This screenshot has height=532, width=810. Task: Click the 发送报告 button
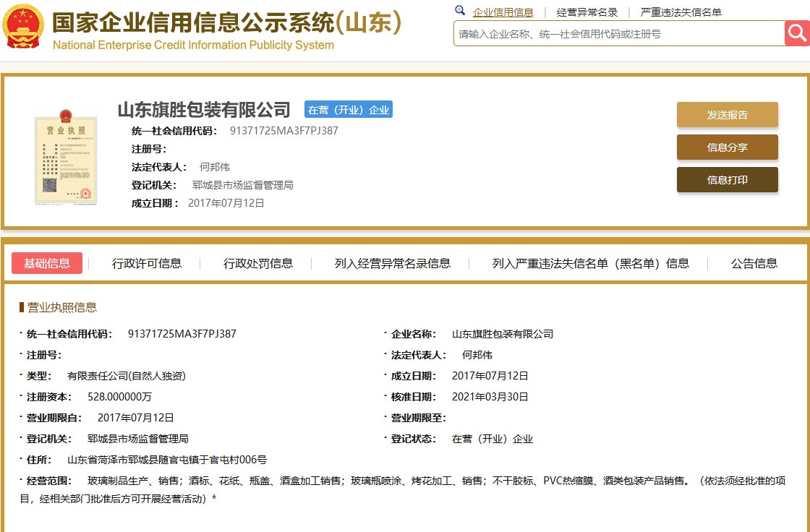coord(727,115)
